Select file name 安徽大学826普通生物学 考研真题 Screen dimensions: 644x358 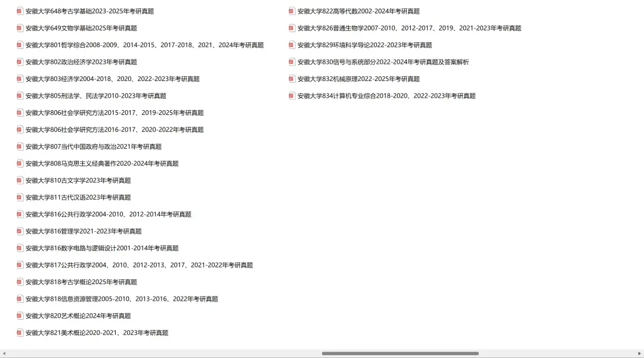[x=410, y=28]
